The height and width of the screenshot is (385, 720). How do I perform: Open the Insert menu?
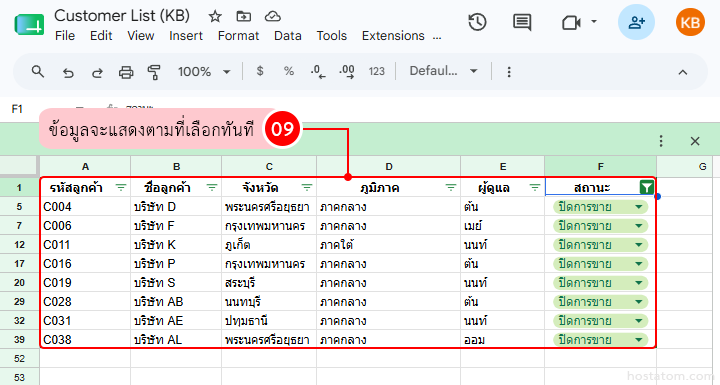click(x=186, y=36)
